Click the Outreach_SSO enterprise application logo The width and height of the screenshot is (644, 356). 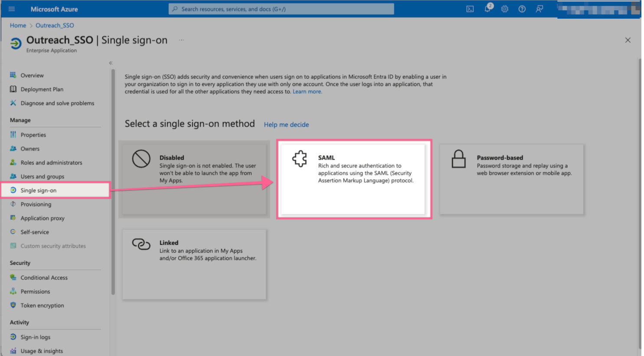[x=16, y=43]
